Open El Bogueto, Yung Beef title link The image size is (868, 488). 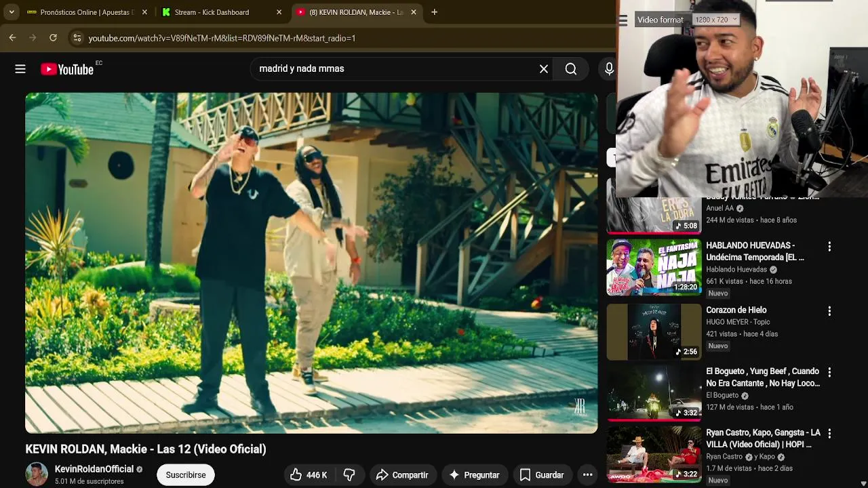click(x=763, y=378)
